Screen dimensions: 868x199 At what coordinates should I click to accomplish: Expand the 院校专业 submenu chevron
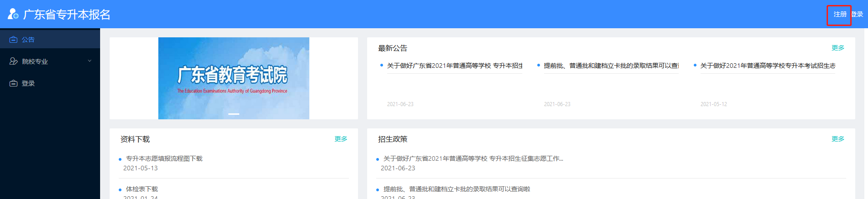coord(90,61)
